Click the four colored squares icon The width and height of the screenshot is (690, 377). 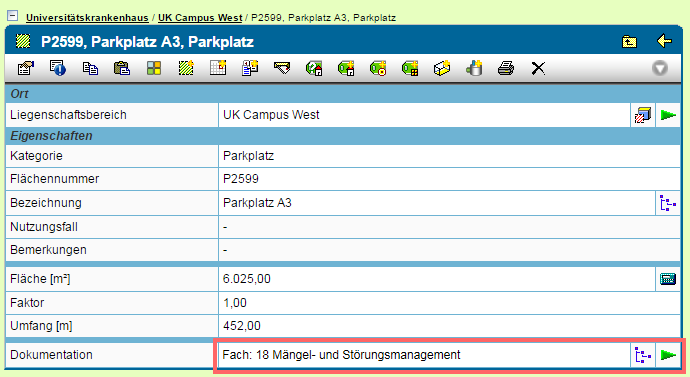pyautogui.click(x=154, y=68)
